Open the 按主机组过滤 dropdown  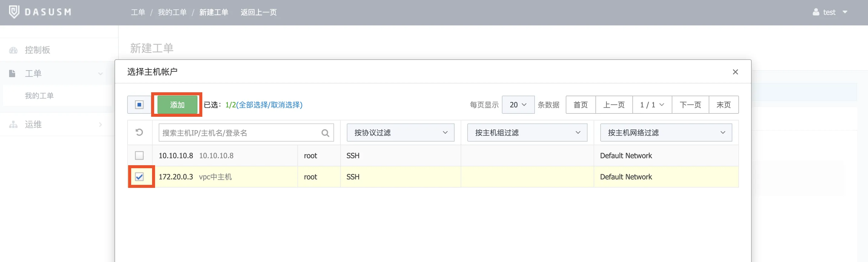click(x=527, y=133)
